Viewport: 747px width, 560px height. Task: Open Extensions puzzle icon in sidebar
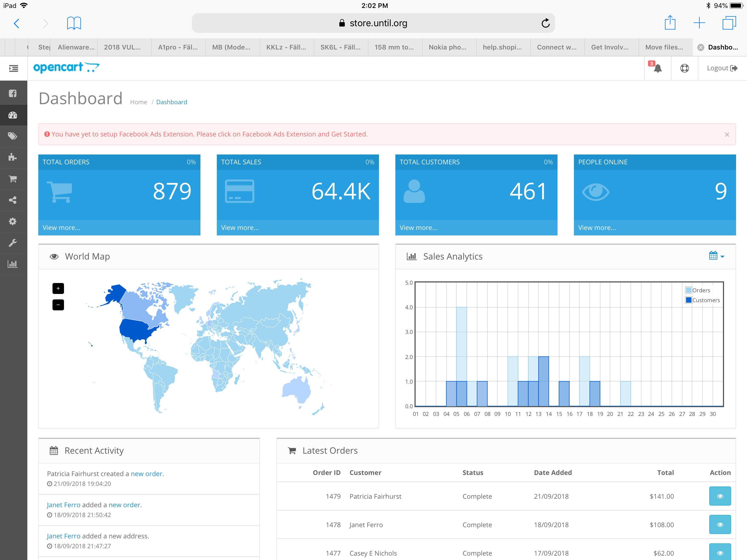[13, 157]
